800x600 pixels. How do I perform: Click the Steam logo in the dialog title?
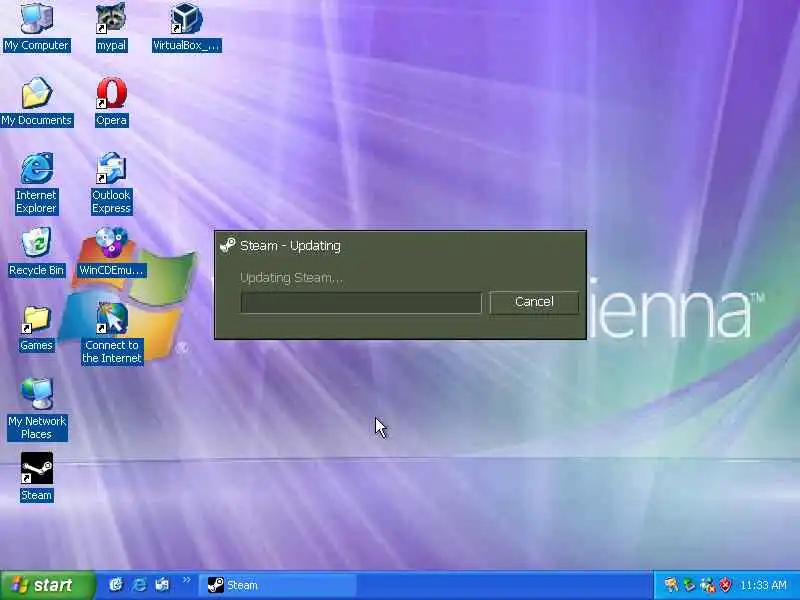(228, 245)
